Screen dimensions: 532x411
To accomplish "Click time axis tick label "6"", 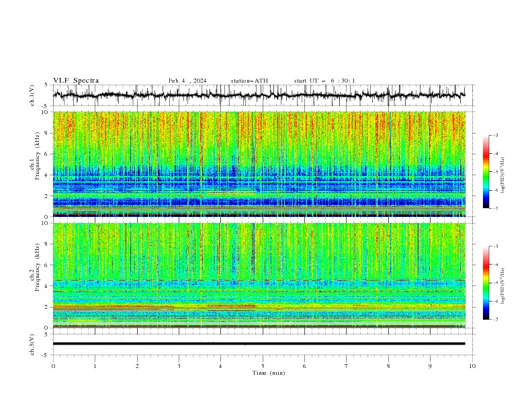I will 304,366.
